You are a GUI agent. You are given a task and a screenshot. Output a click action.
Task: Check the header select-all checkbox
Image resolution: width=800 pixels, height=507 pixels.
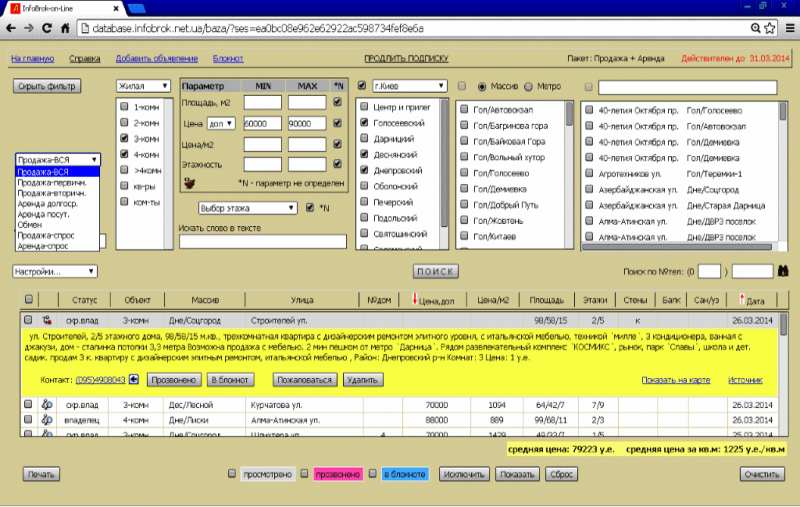(x=29, y=299)
